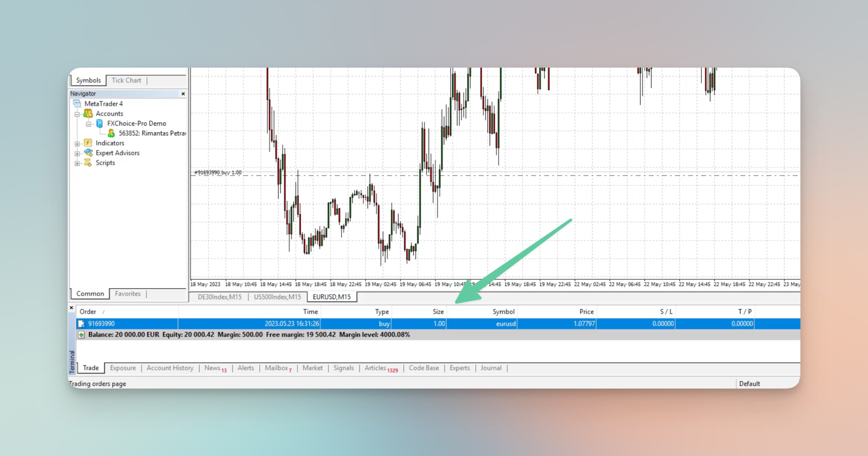
Task: Click the balance row green icon
Action: [x=81, y=335]
